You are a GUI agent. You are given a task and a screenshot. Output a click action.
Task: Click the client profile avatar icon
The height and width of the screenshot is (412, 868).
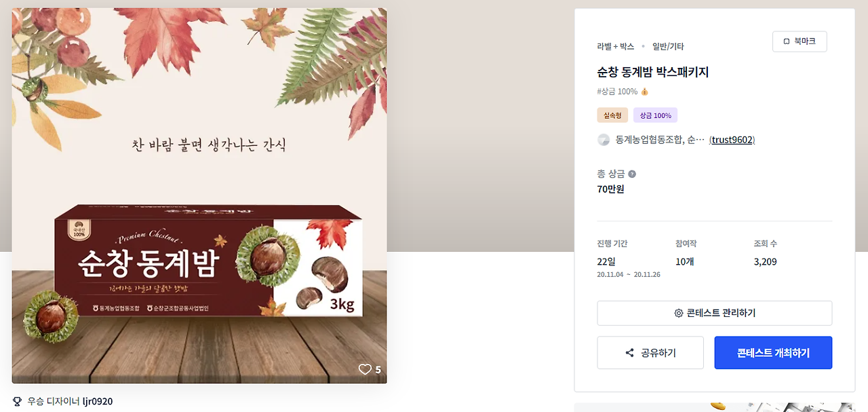(x=604, y=140)
